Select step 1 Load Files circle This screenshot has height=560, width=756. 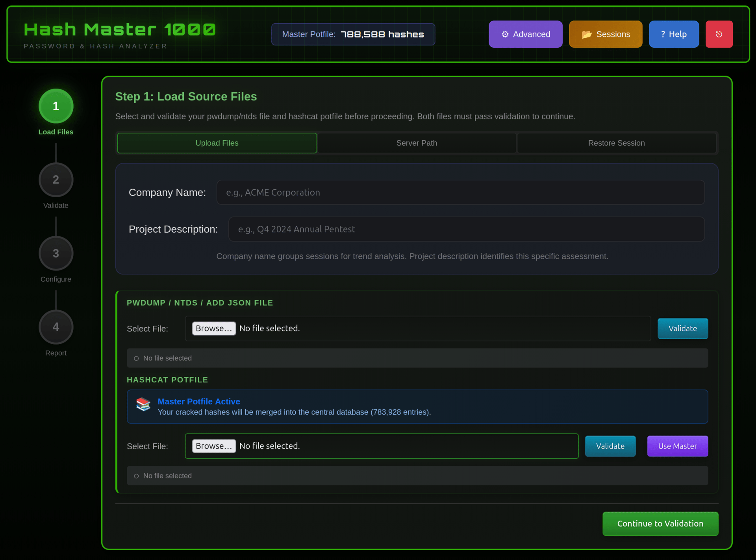(56, 106)
